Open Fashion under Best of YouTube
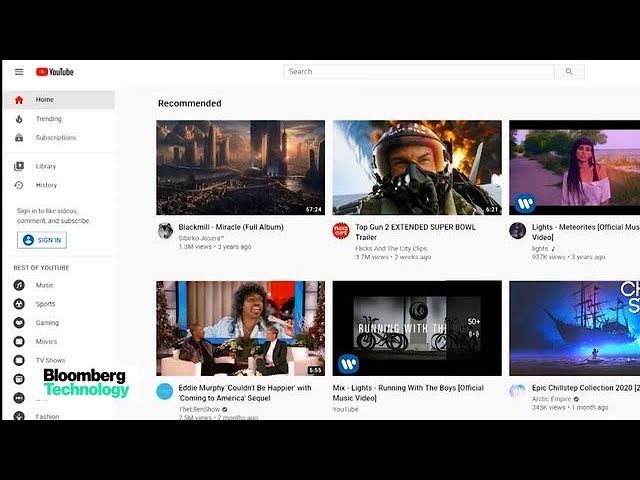Image resolution: width=640 pixels, height=480 pixels. (47, 416)
